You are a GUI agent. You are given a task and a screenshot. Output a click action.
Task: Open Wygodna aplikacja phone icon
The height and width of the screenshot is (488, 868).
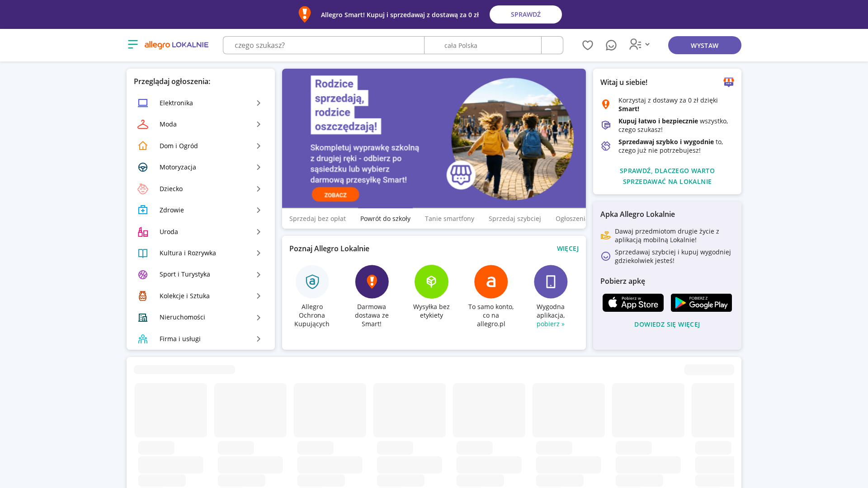[x=551, y=282]
